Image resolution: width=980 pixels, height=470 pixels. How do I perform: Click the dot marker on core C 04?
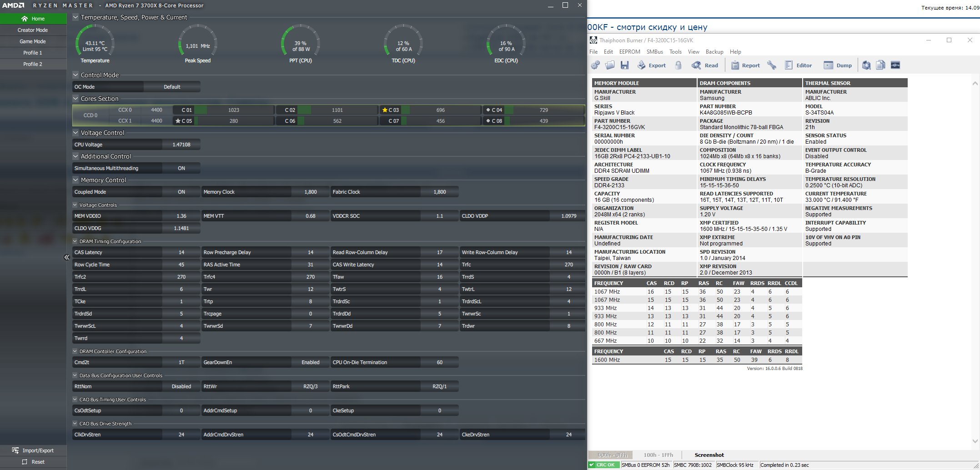(x=488, y=110)
